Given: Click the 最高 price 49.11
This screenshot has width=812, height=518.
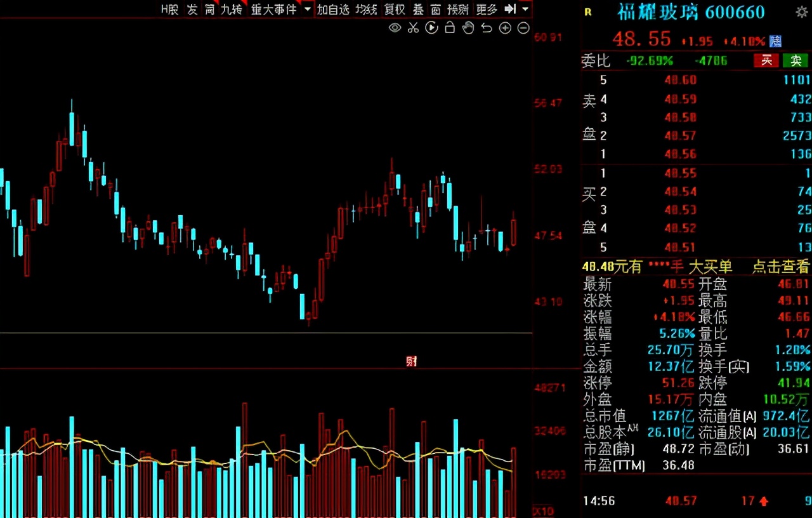Looking at the screenshot, I should pyautogui.click(x=794, y=300).
